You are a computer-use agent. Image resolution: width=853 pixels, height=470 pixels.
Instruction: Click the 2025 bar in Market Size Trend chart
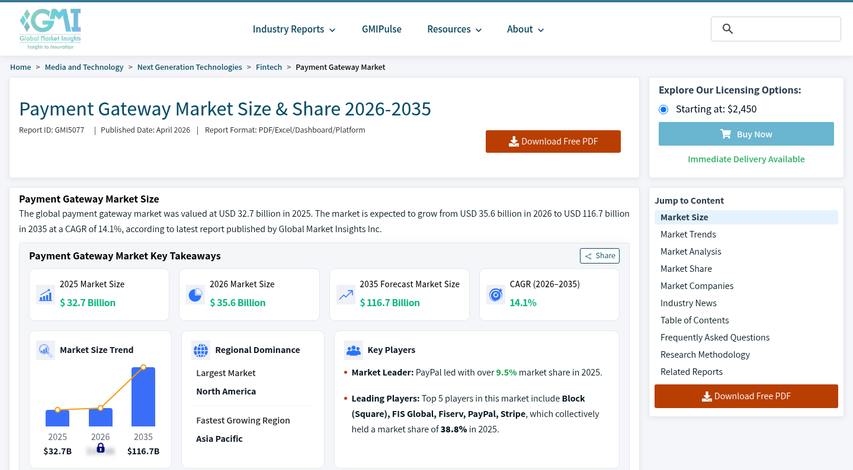click(x=57, y=418)
